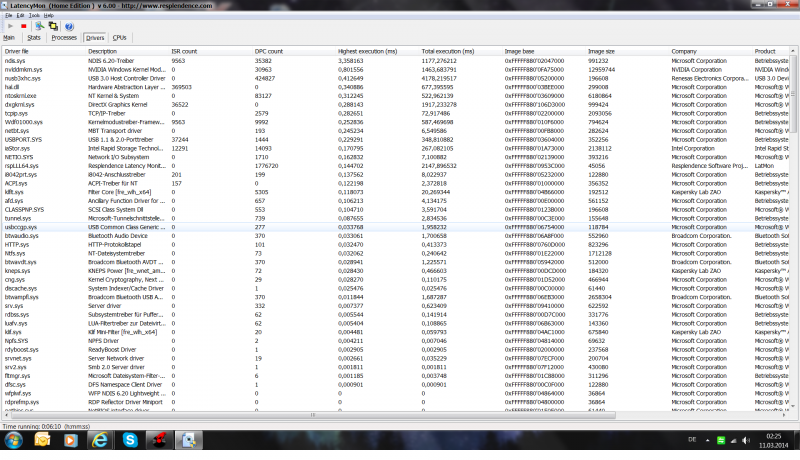Select the srvnet.sys driver row
The image size is (800, 460).
tap(395, 359)
